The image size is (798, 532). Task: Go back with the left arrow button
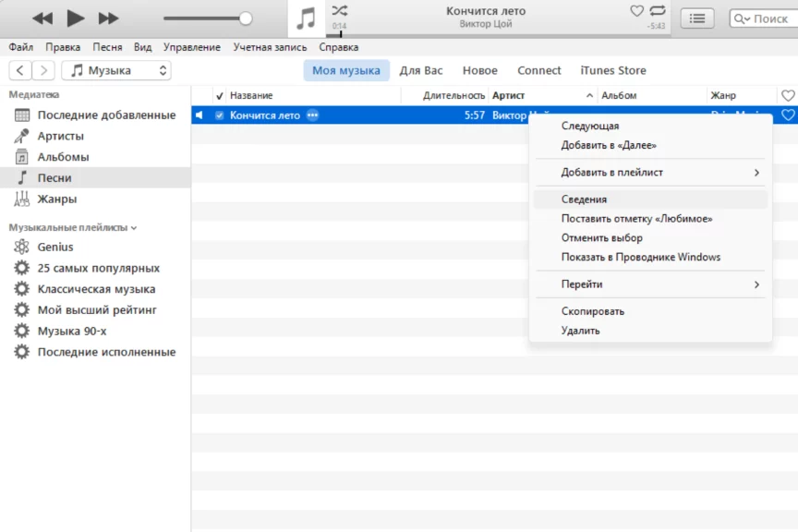click(20, 70)
